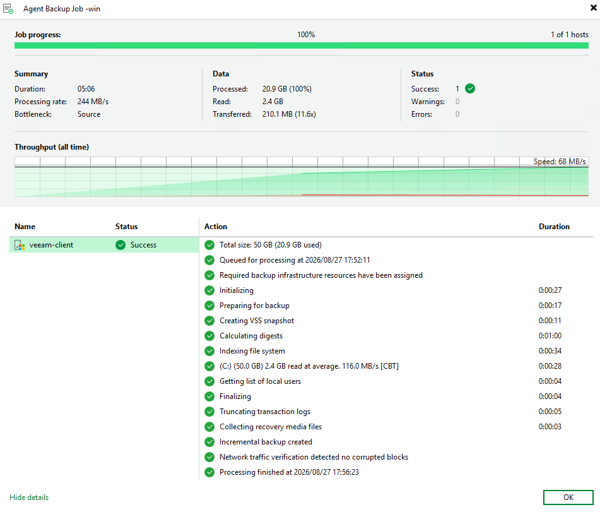The image size is (600, 512).
Task: Click check icon beside Network traffic verification
Action: pyautogui.click(x=209, y=457)
